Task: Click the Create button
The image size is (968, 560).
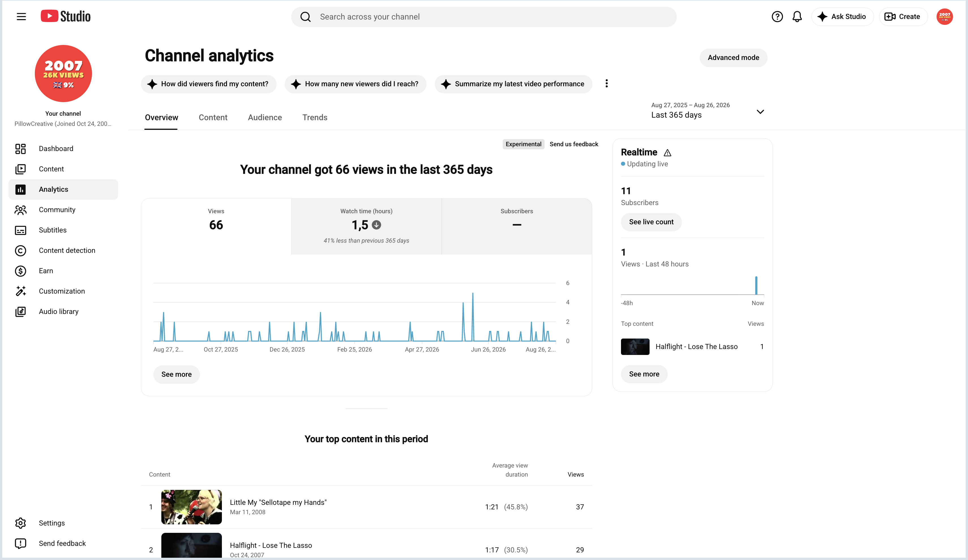Action: click(x=903, y=16)
